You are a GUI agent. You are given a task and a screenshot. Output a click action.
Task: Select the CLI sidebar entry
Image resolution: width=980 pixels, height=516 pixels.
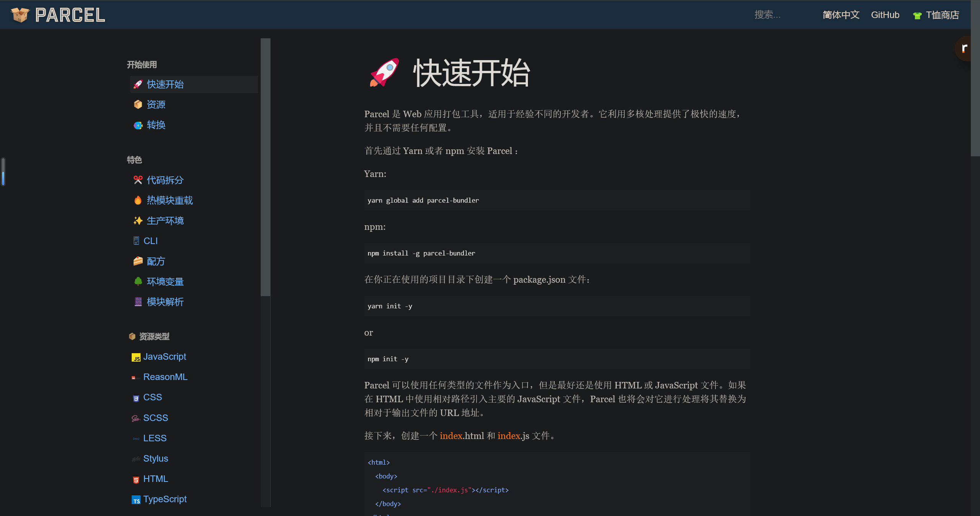coord(150,241)
